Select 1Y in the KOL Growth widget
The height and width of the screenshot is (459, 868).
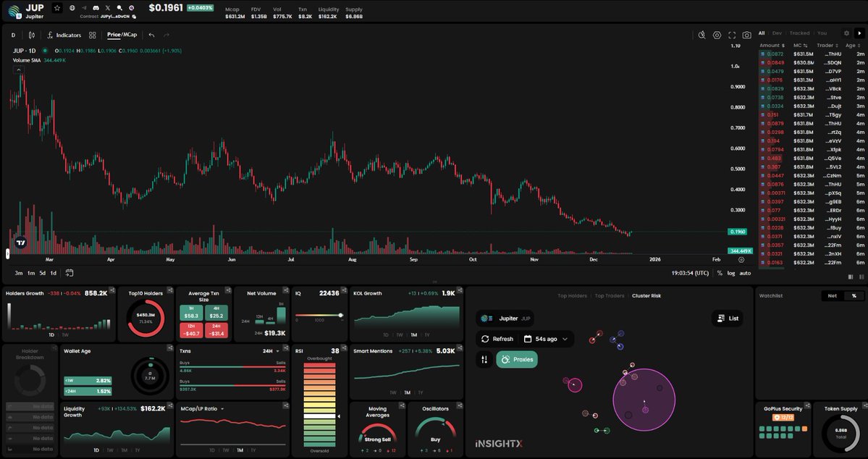pyautogui.click(x=427, y=335)
